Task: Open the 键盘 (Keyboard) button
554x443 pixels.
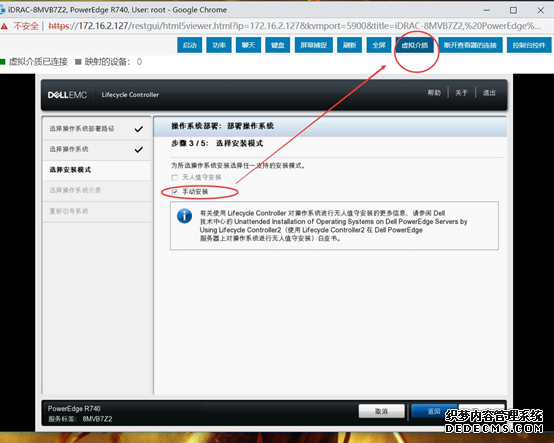Action: (278, 45)
